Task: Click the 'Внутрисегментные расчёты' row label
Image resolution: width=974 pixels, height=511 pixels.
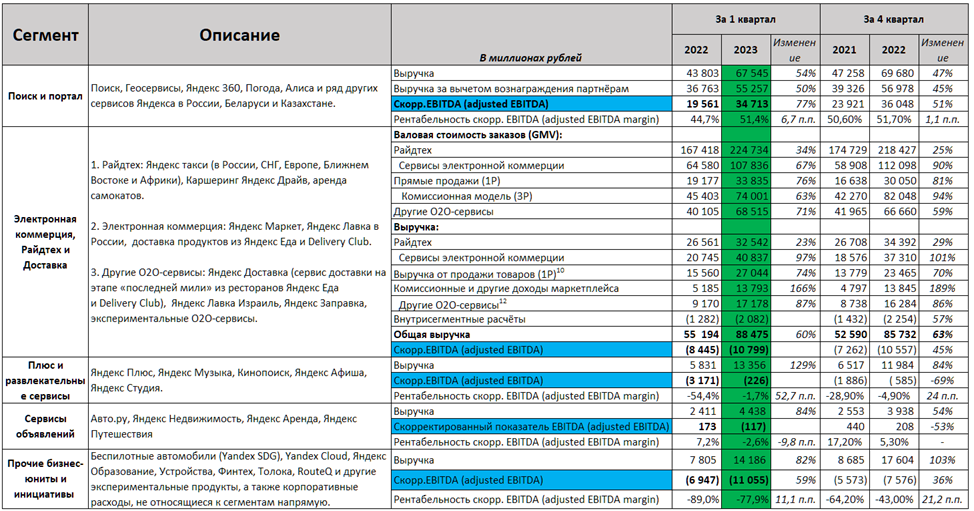Action: 531,319
